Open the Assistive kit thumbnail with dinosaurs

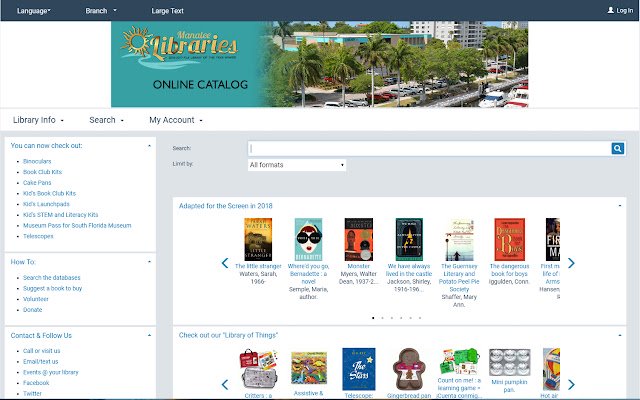click(x=309, y=368)
